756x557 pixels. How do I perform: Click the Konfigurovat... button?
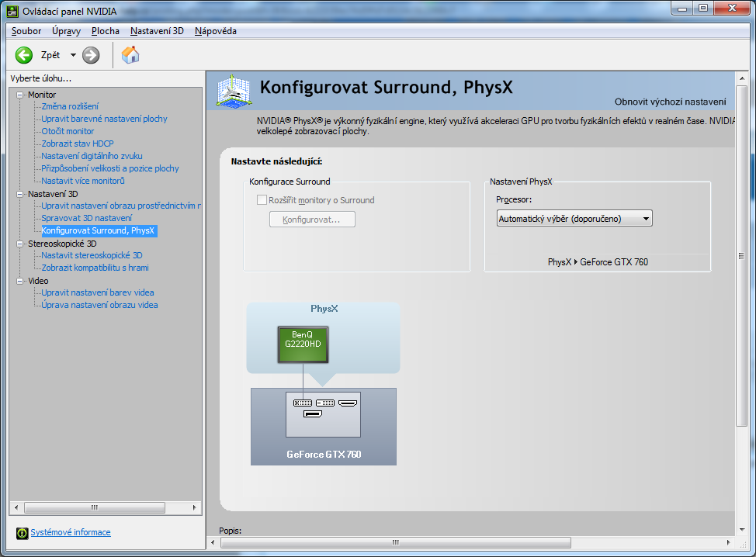point(312,220)
